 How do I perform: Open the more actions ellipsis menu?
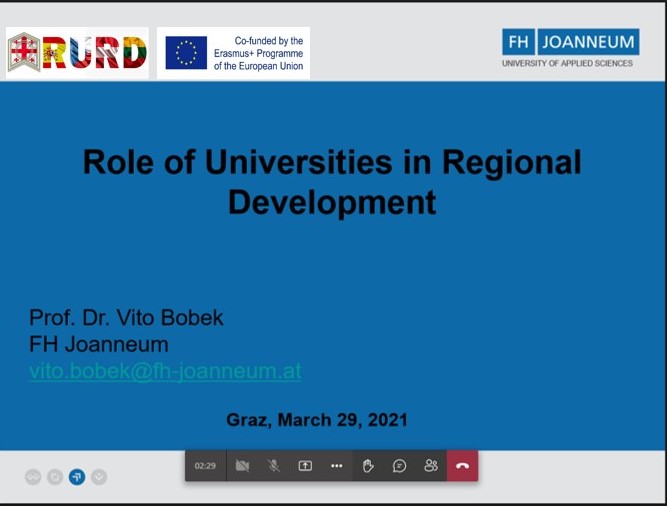336,466
